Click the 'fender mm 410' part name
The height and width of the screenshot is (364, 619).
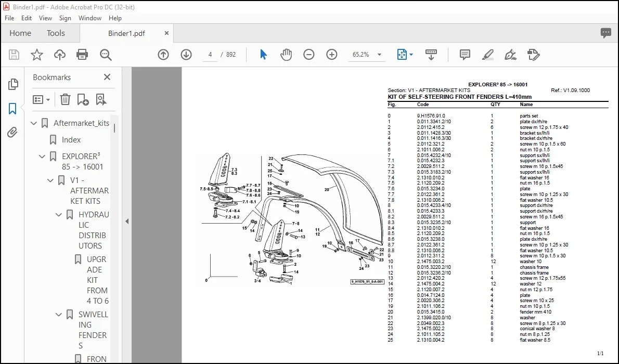coord(535,312)
